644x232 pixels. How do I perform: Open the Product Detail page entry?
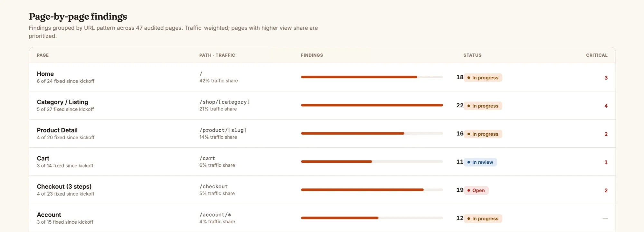(x=57, y=130)
